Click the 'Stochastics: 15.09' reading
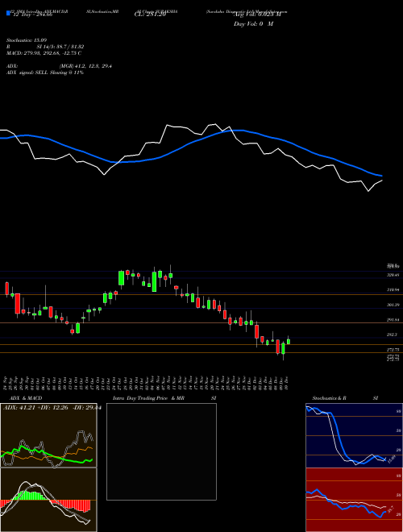 point(26,40)
